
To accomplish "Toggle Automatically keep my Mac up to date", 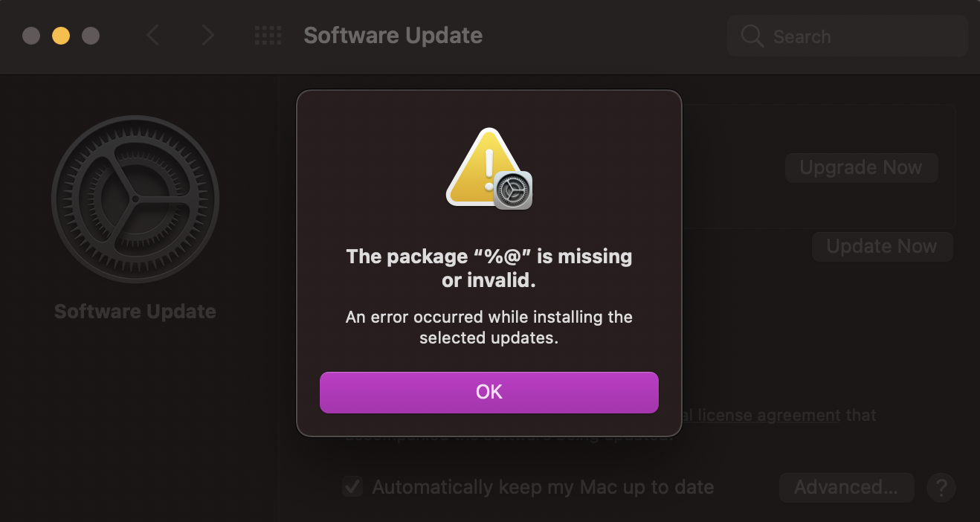I will [x=352, y=487].
